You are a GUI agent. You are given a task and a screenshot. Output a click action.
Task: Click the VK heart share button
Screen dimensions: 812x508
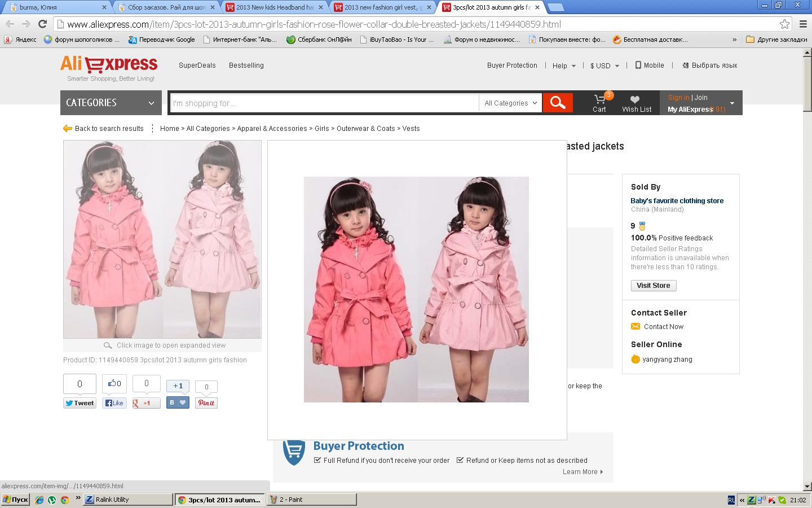(178, 403)
